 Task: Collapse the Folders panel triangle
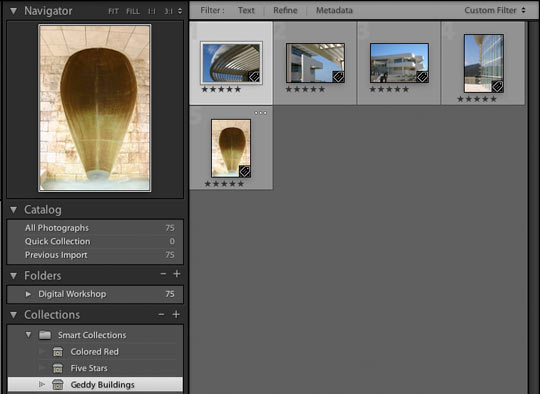pos(13,276)
